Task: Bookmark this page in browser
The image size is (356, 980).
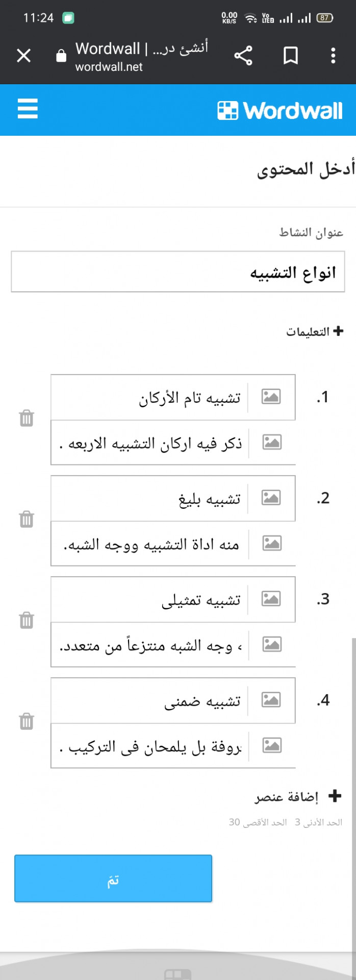Action: pyautogui.click(x=291, y=55)
